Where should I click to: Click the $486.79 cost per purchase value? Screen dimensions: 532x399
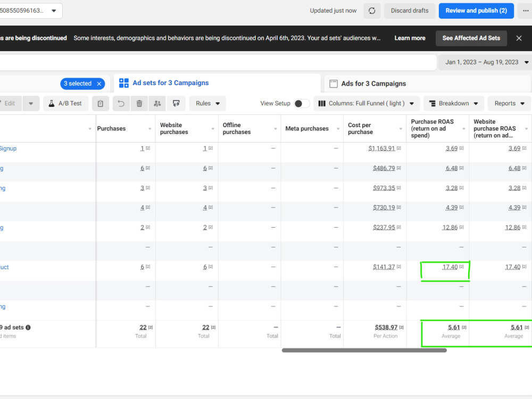point(384,168)
